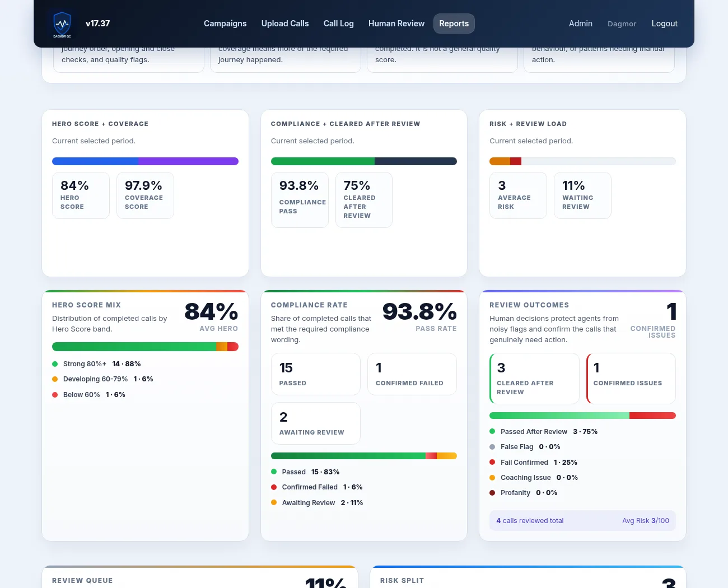Click the 1 Confirmed Failed stat box
Image resolution: width=728 pixels, height=588 pixels.
pyautogui.click(x=412, y=374)
